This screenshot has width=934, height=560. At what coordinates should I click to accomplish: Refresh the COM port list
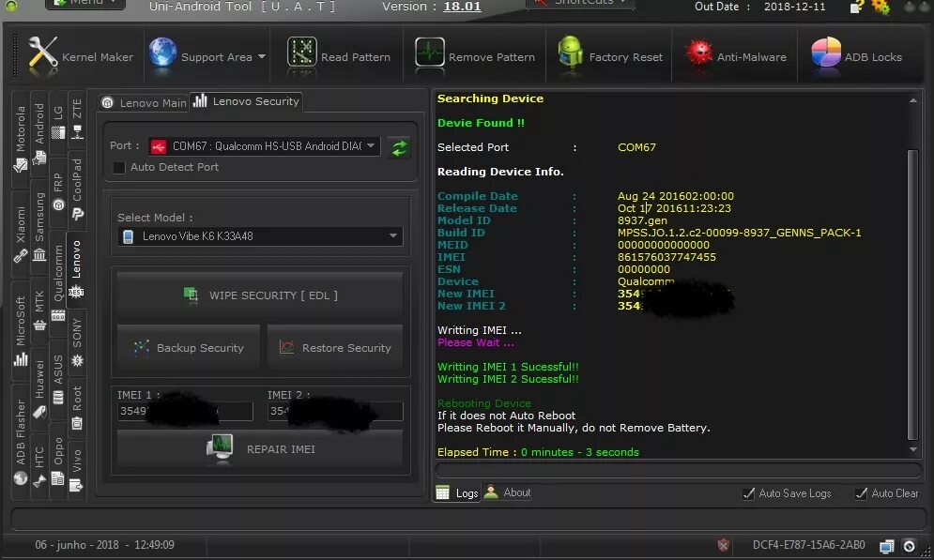point(399,147)
